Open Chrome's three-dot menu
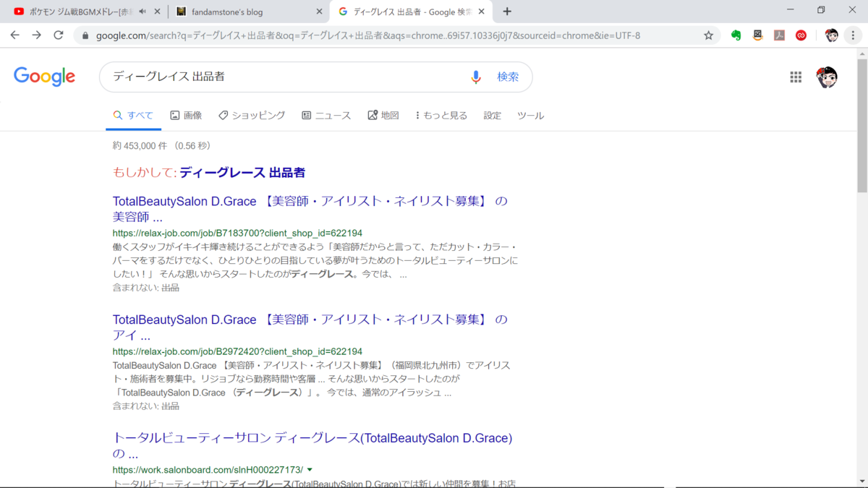The width and height of the screenshot is (868, 488). [x=853, y=35]
